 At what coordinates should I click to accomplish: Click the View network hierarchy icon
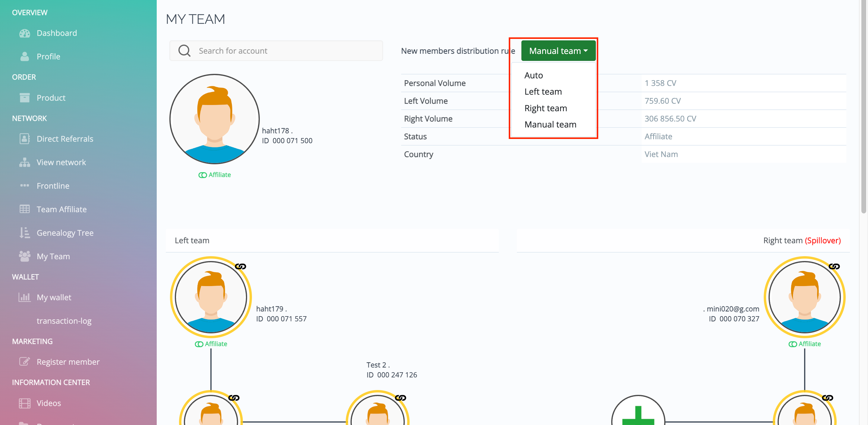click(x=25, y=162)
